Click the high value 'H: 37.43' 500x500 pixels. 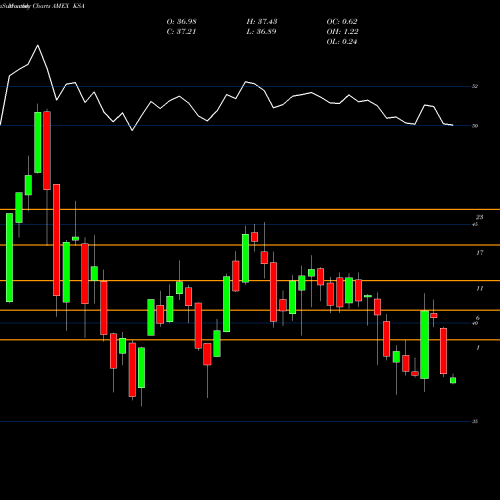coord(262,22)
